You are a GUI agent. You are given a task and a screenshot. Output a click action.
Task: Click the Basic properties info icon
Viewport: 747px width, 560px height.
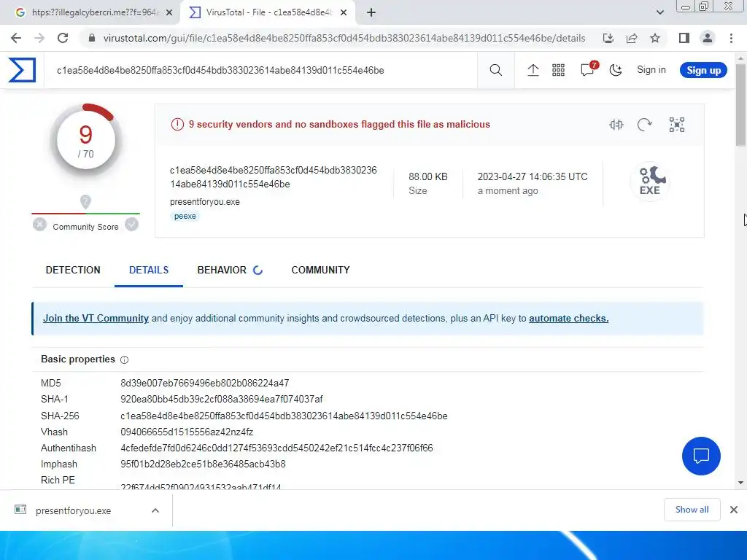click(x=124, y=359)
